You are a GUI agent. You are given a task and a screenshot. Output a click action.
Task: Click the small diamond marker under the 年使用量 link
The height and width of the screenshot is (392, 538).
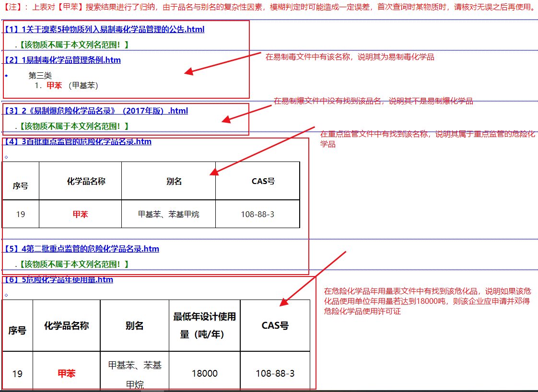tap(6, 295)
